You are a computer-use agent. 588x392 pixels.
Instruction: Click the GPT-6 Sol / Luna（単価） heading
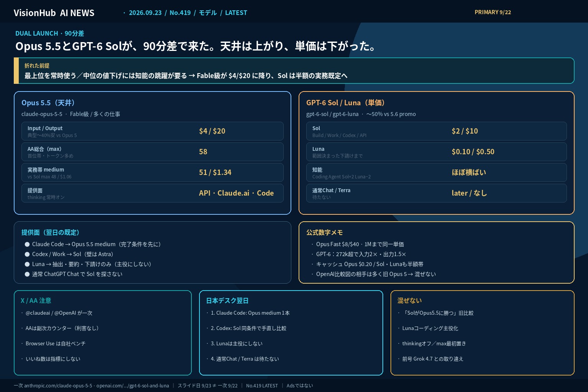[347, 103]
